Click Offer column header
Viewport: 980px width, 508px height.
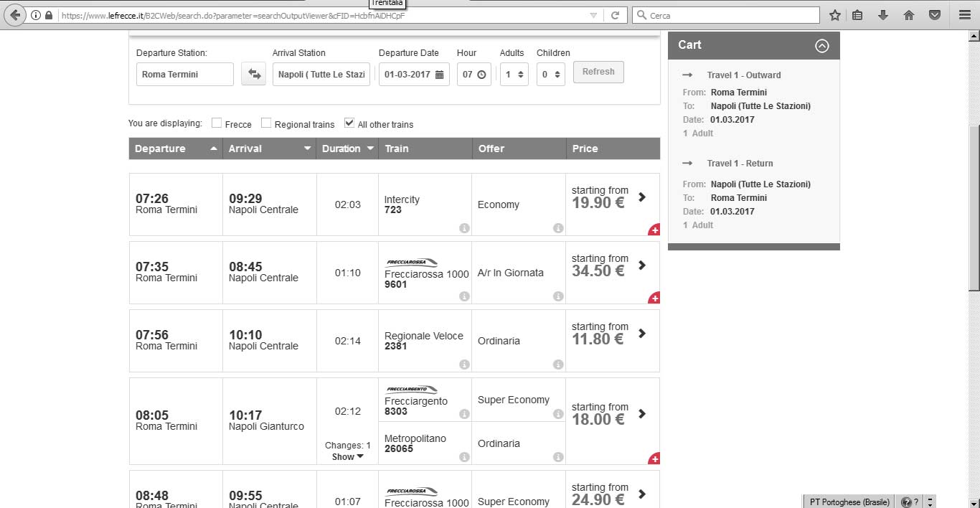519,149
